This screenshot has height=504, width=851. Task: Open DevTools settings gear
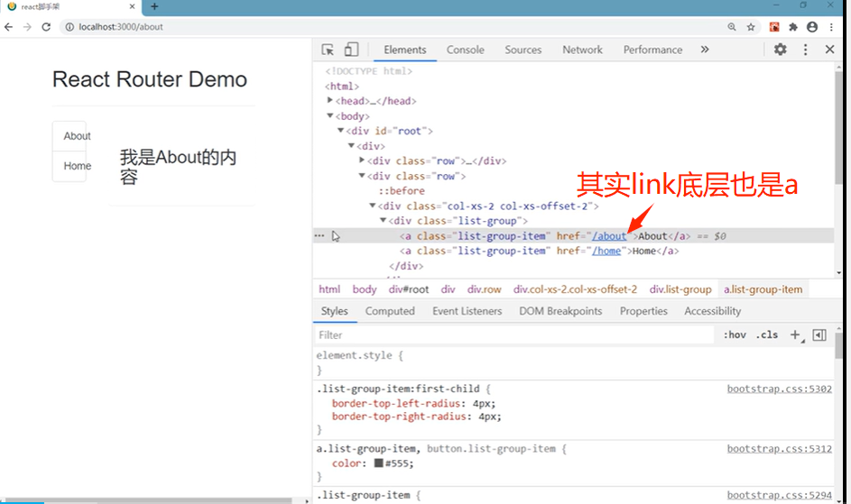coord(780,50)
